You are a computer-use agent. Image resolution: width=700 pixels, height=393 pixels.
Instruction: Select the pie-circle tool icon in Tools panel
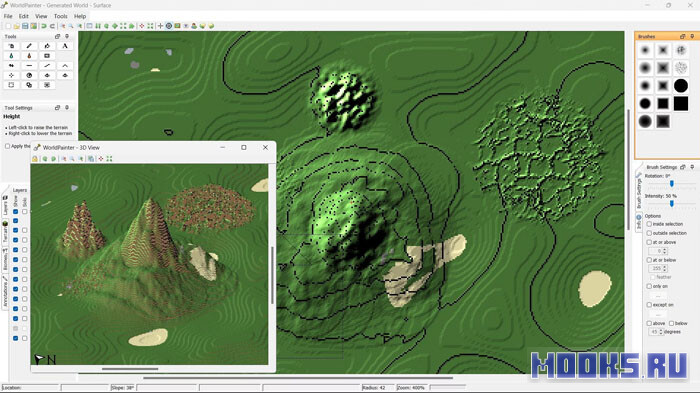(x=29, y=75)
